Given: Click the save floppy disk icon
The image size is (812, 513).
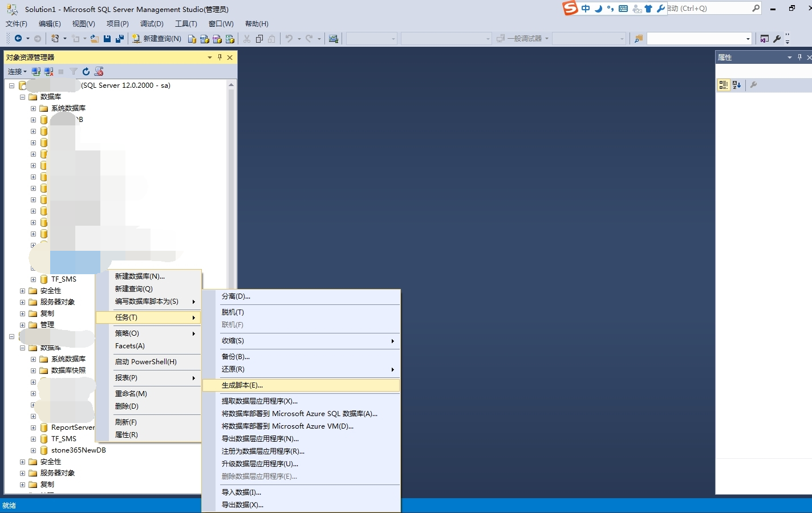Looking at the screenshot, I should click(x=107, y=39).
